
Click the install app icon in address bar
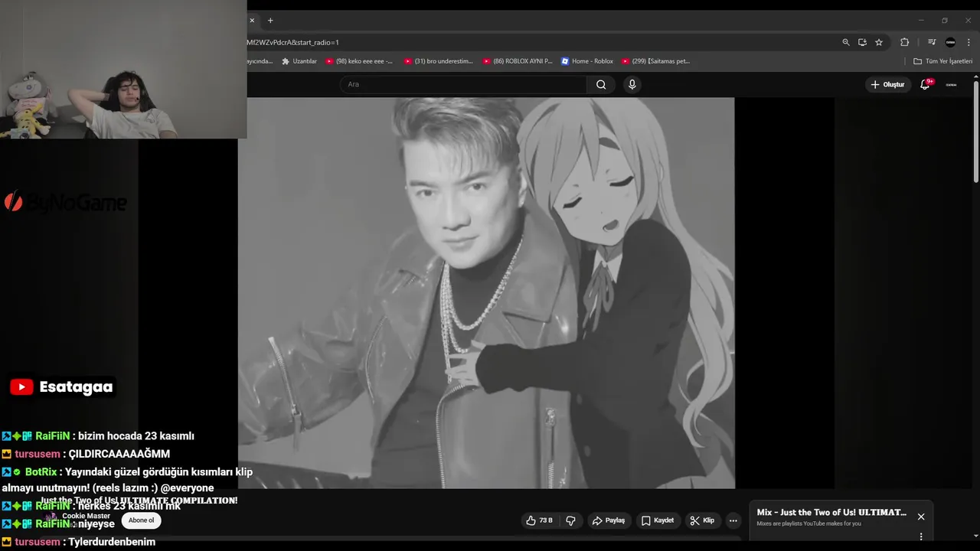862,42
